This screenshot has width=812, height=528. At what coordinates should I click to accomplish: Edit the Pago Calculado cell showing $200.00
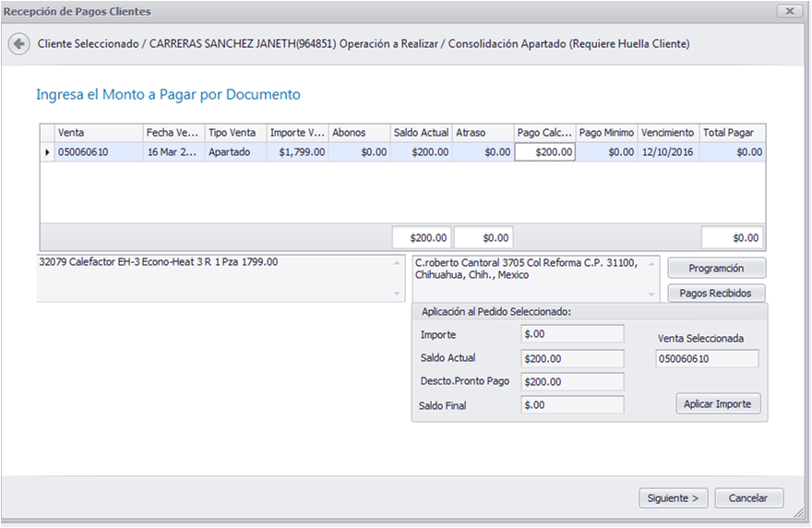point(544,151)
